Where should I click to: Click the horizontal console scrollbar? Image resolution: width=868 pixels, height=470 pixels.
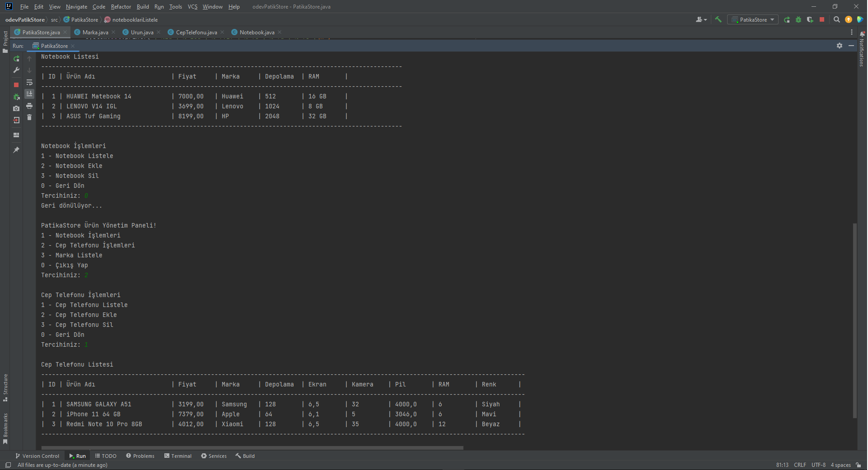pyautogui.click(x=252, y=448)
